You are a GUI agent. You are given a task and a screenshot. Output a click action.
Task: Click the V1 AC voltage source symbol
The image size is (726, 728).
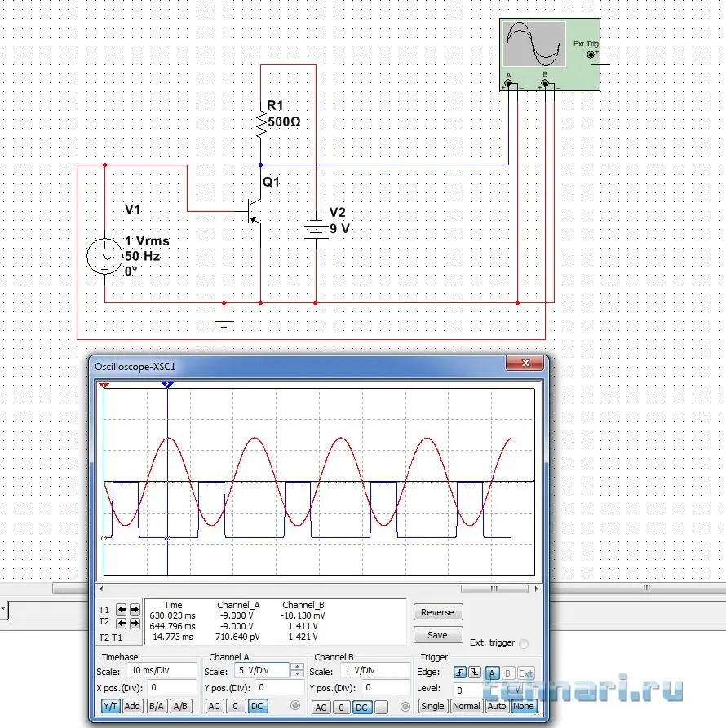[x=104, y=256]
